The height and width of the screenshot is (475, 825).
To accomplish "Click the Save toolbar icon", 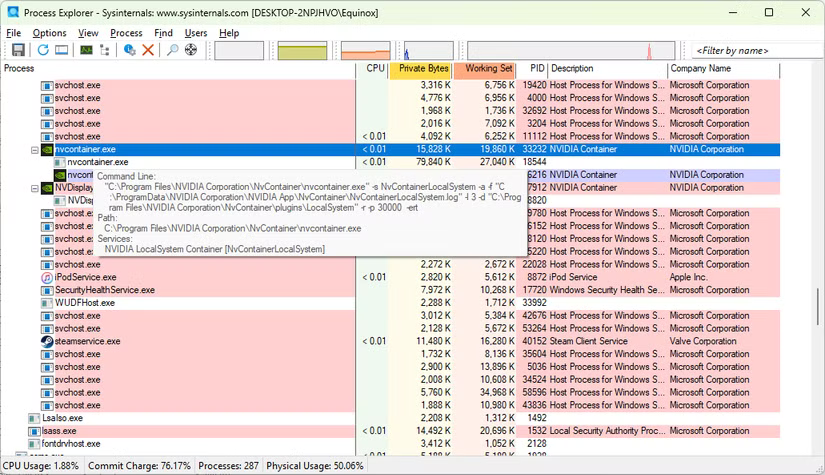I will (18, 50).
